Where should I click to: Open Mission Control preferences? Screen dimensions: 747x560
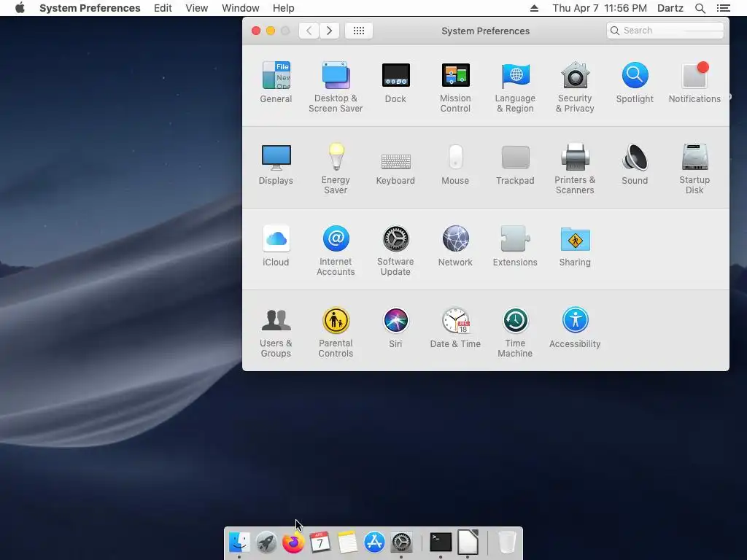[x=455, y=87]
